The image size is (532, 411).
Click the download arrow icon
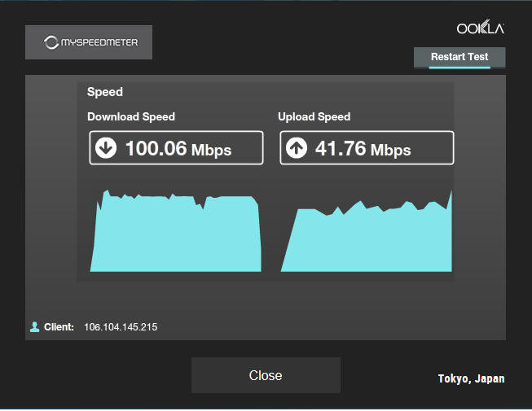click(106, 148)
